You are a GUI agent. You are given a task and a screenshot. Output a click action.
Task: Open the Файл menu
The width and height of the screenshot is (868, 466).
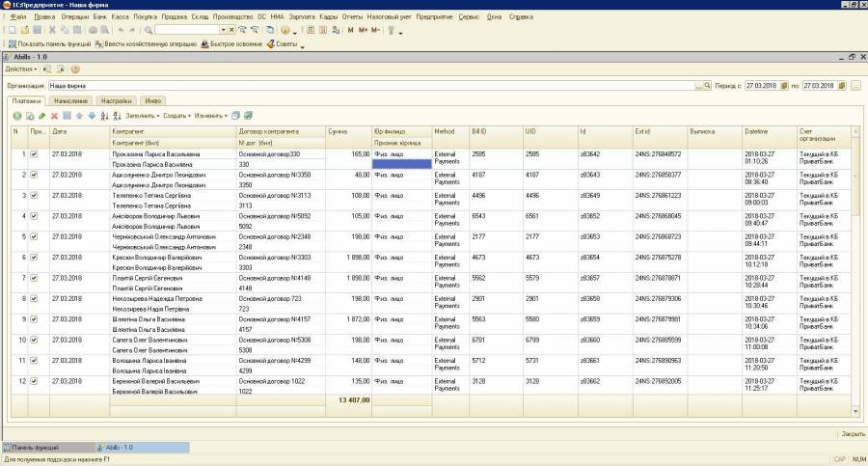pyautogui.click(x=18, y=17)
